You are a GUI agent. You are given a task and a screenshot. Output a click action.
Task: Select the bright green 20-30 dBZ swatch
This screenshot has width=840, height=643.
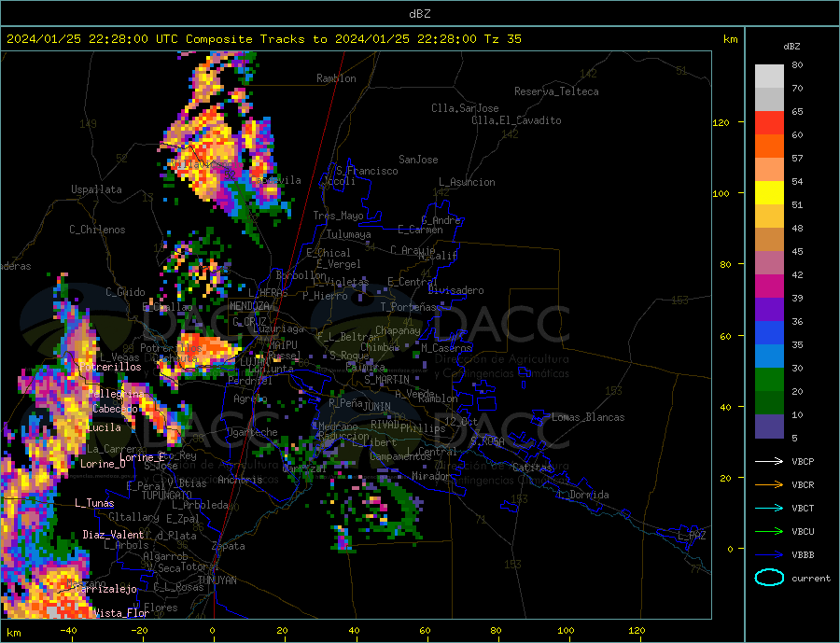click(x=769, y=380)
